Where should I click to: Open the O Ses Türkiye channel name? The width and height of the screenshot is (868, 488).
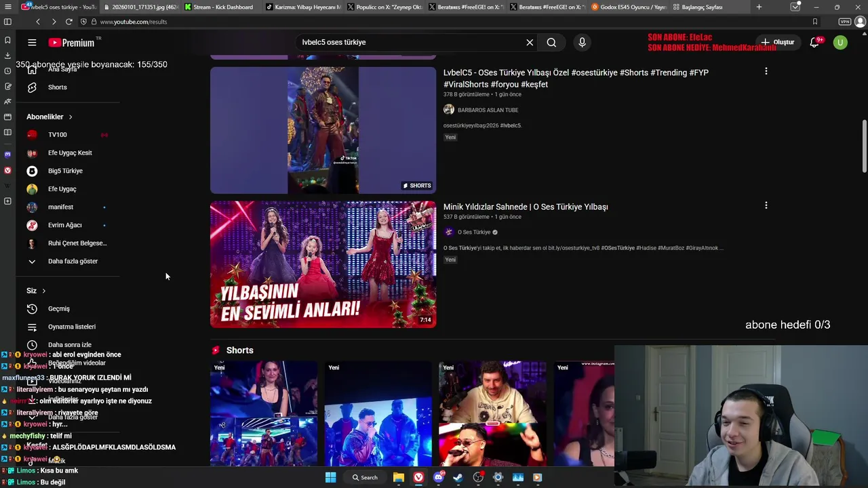click(474, 232)
